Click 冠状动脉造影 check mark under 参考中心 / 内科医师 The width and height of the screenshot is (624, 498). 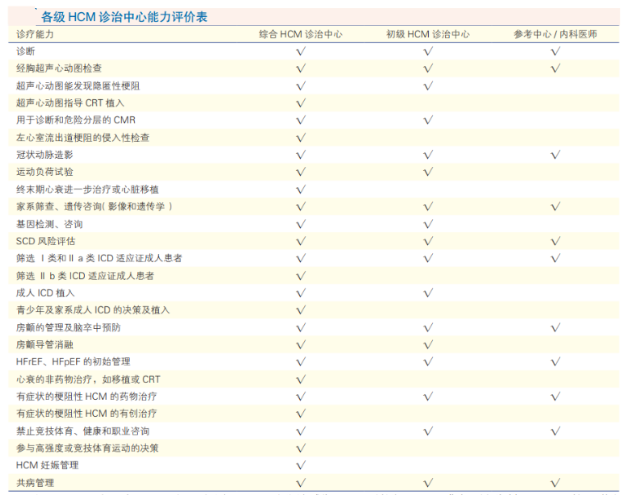click(556, 155)
